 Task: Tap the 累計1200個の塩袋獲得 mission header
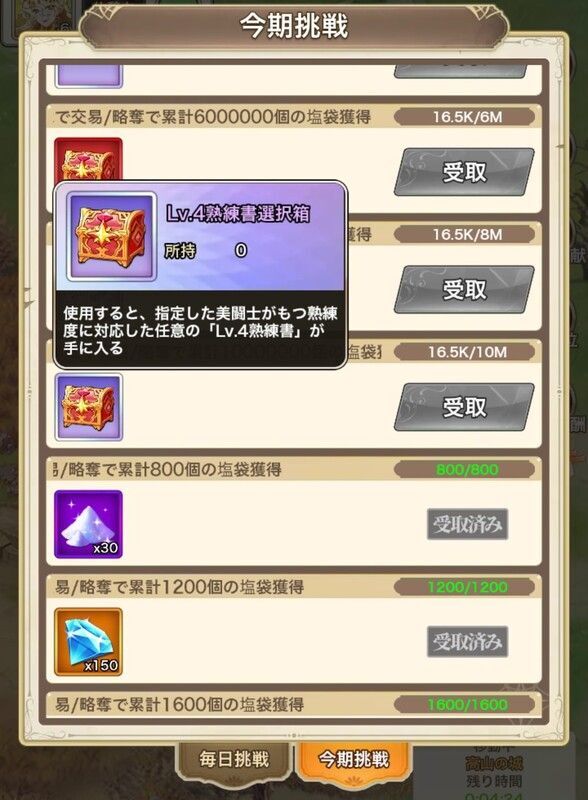pyautogui.click(x=179, y=587)
